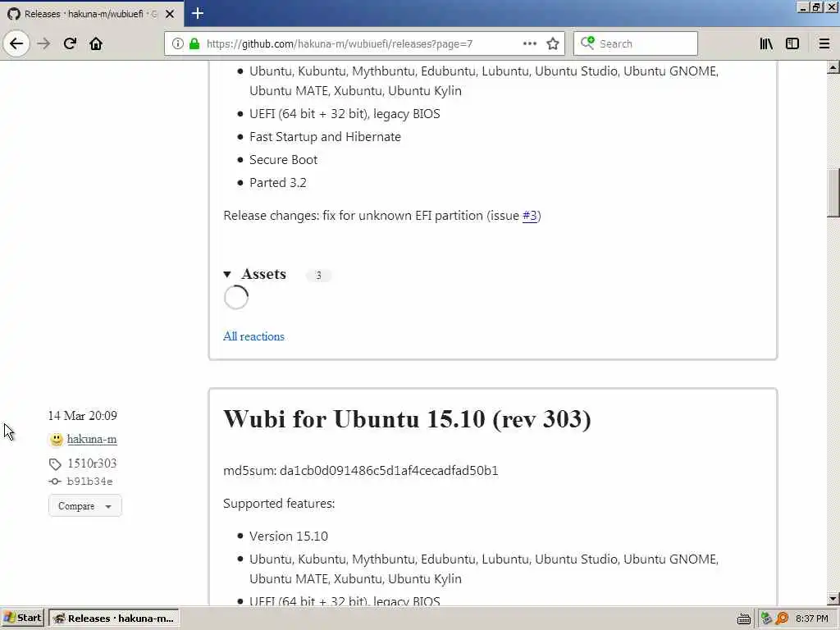
Task: Click the 'Secure Boot' bullet text
Action: (283, 160)
